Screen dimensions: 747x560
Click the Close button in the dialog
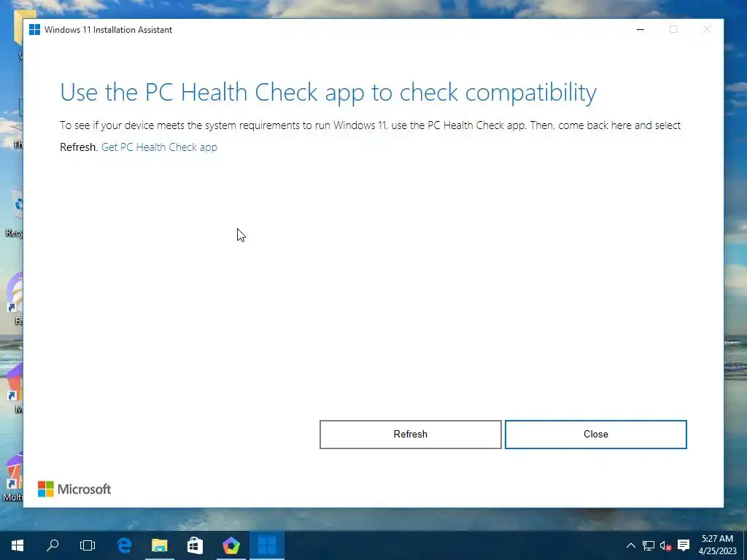click(x=595, y=435)
